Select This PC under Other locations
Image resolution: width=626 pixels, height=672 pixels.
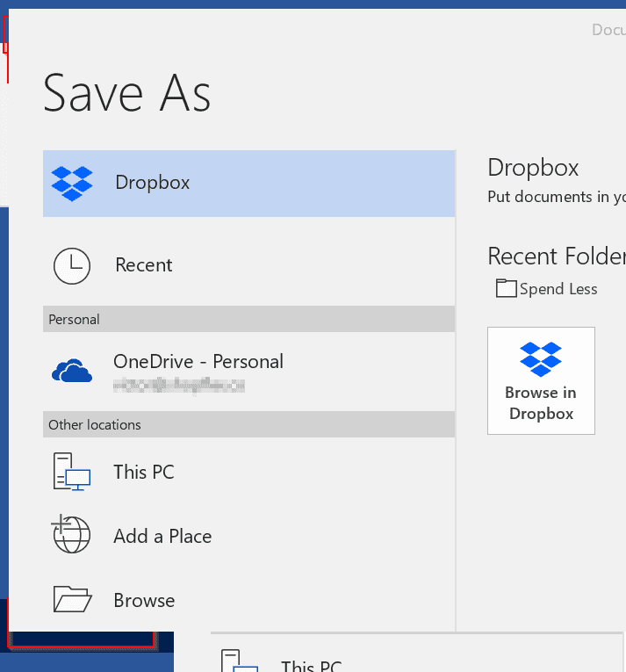pos(144,473)
